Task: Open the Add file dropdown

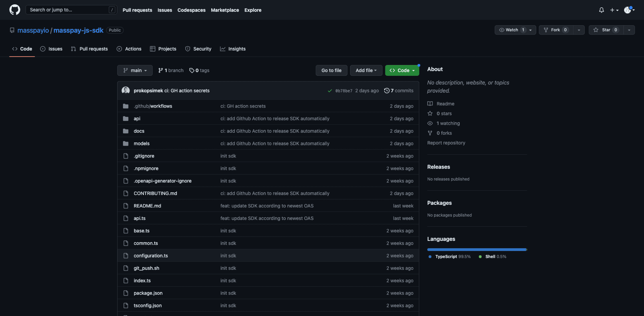Action: (x=366, y=70)
